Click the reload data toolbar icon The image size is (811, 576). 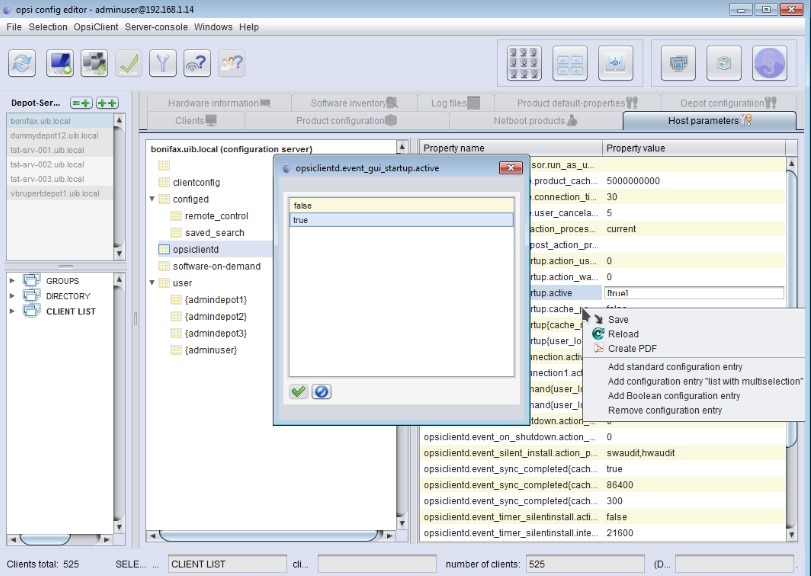22,63
